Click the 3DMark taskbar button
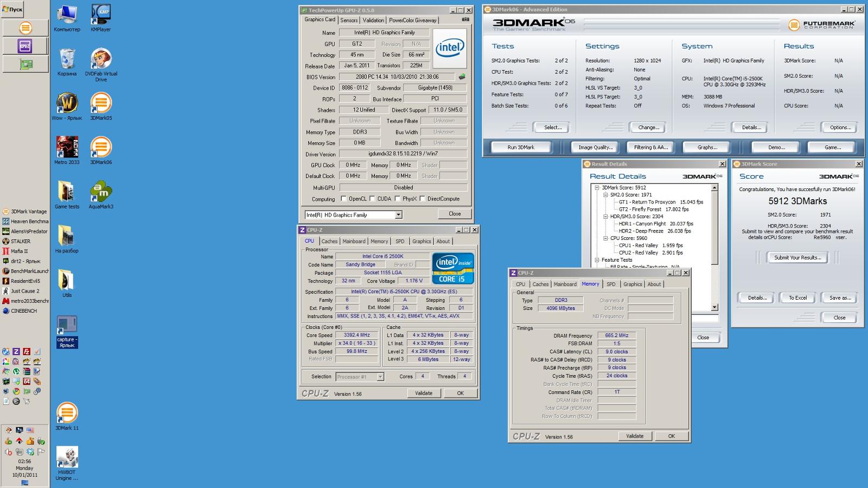 click(25, 28)
